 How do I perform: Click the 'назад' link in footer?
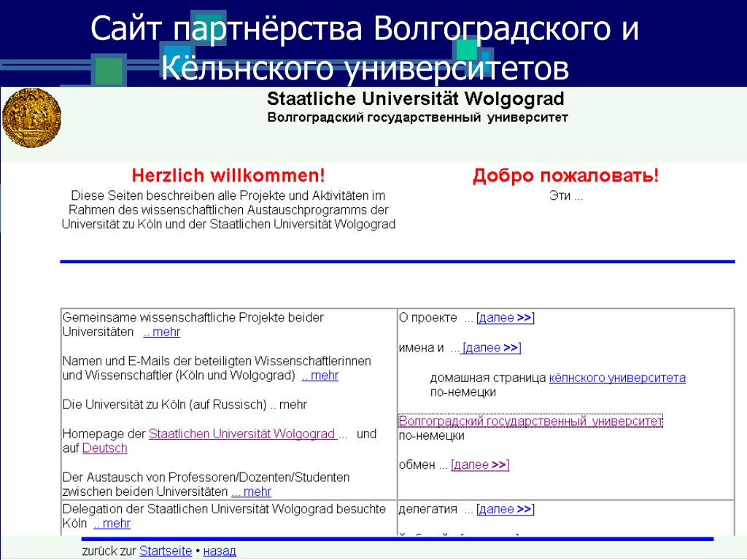pyautogui.click(x=220, y=551)
